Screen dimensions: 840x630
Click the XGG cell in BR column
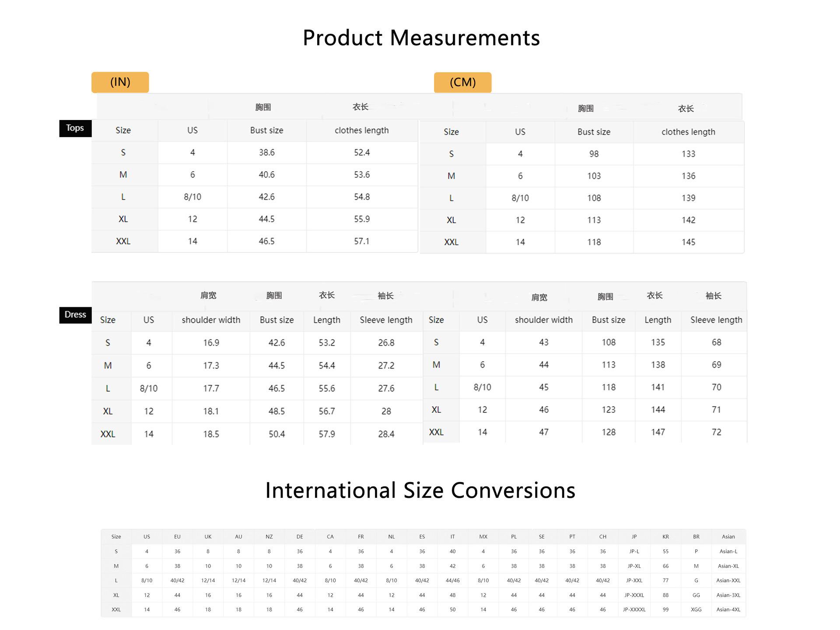696,609
